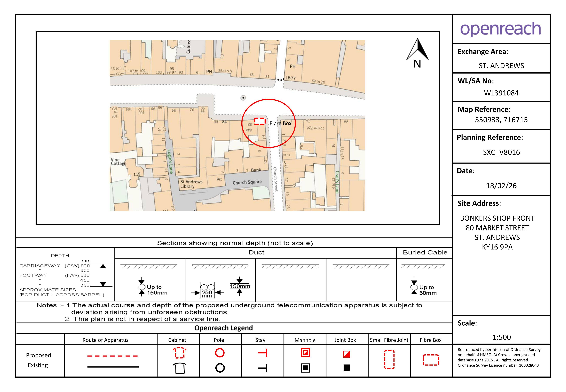The width and height of the screenshot is (566, 392).
Task: Click the 'Vine Cottage' map label
Action: pos(118,162)
